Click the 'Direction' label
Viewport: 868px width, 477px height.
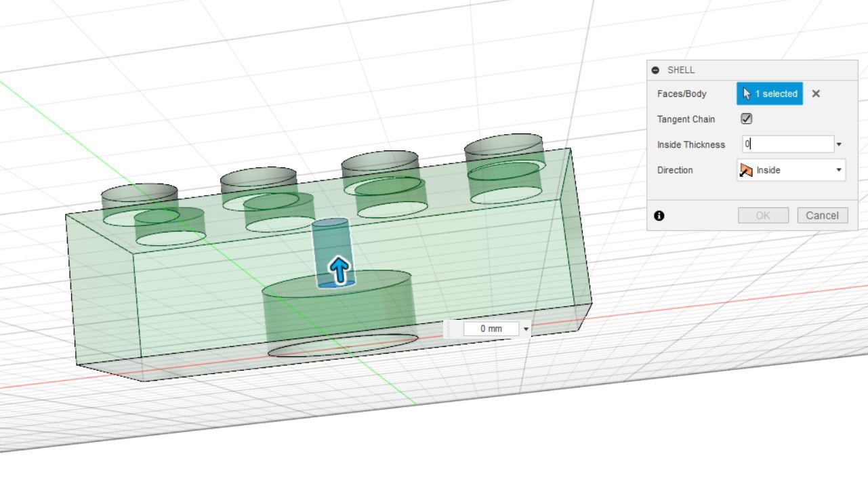675,170
